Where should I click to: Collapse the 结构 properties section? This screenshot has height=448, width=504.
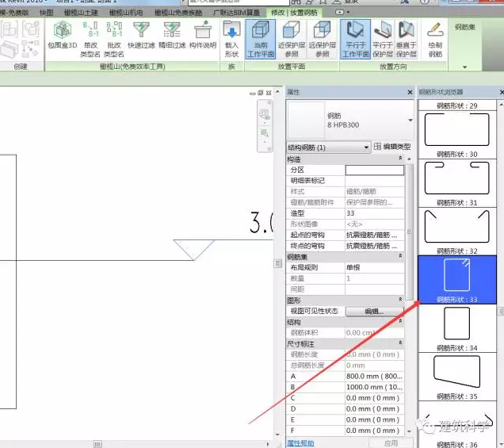[400, 321]
